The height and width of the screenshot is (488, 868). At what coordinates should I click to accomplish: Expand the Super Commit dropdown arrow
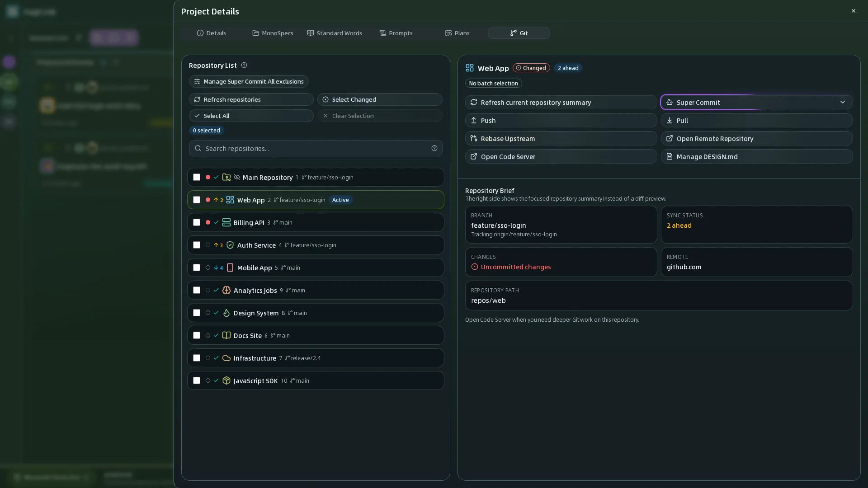tap(843, 103)
